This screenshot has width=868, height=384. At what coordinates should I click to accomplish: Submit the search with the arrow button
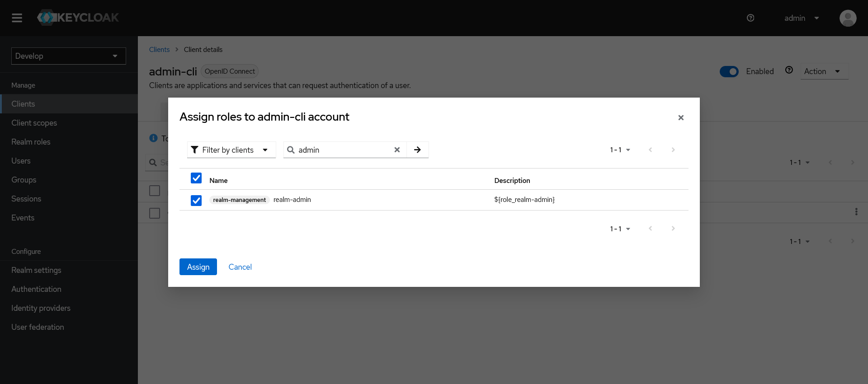click(417, 150)
